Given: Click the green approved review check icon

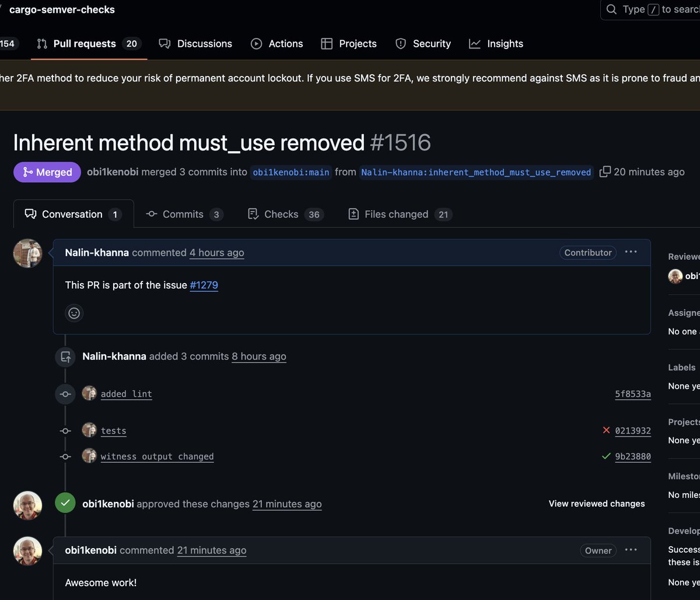Looking at the screenshot, I should (x=65, y=503).
